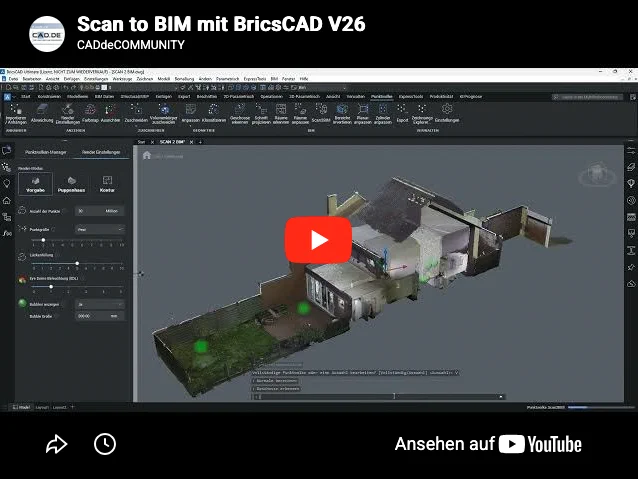Click the lightbulb icon in left sidebar

(7, 184)
